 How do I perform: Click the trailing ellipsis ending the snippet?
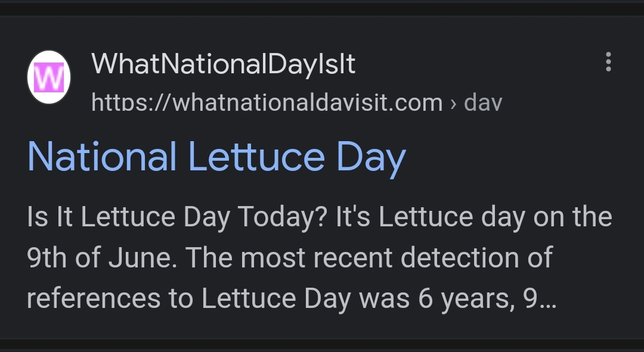click(x=547, y=305)
